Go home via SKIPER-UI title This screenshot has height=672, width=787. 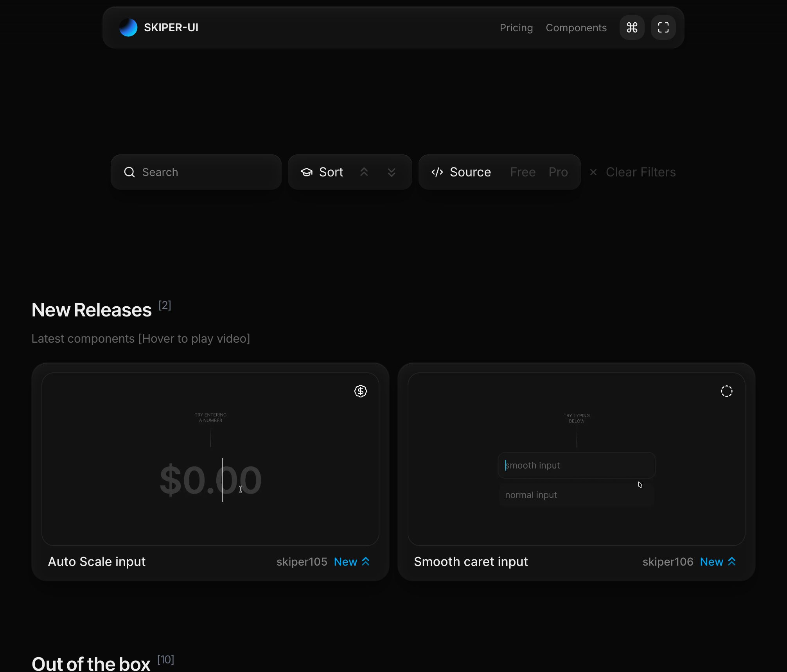pos(171,27)
